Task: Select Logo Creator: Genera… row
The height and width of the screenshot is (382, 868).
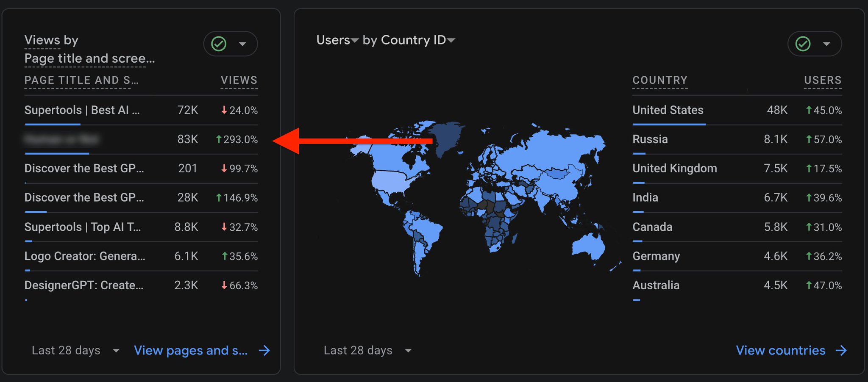Action: tap(141, 257)
